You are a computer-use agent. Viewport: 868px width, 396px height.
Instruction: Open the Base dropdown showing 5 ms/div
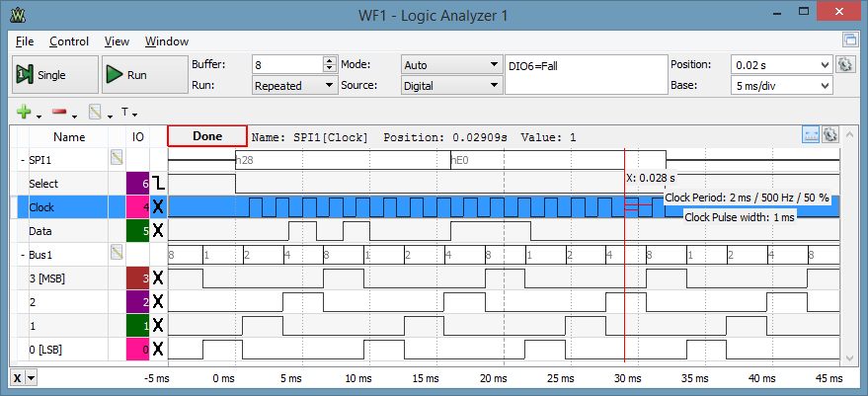point(782,86)
